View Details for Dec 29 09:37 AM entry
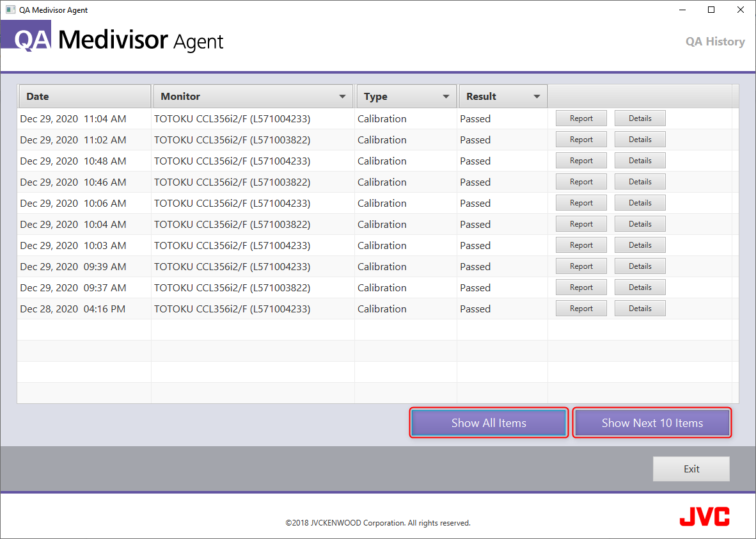The height and width of the screenshot is (539, 756). [x=640, y=287]
